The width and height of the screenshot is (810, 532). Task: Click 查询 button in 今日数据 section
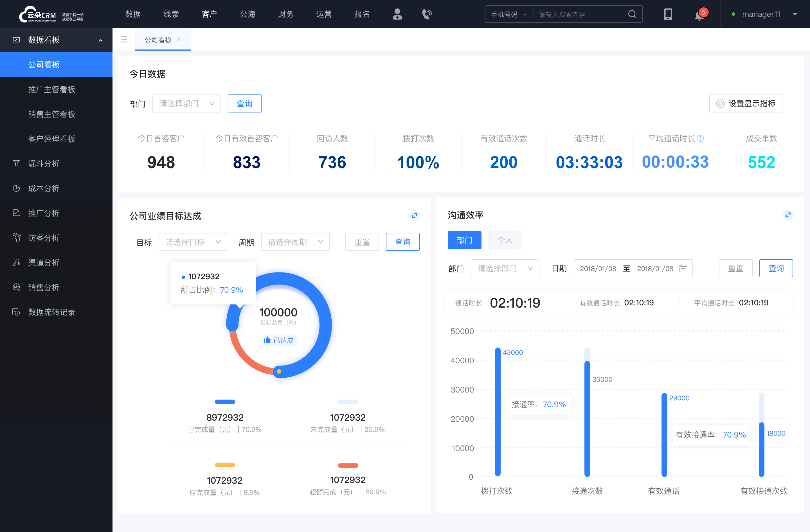click(244, 103)
